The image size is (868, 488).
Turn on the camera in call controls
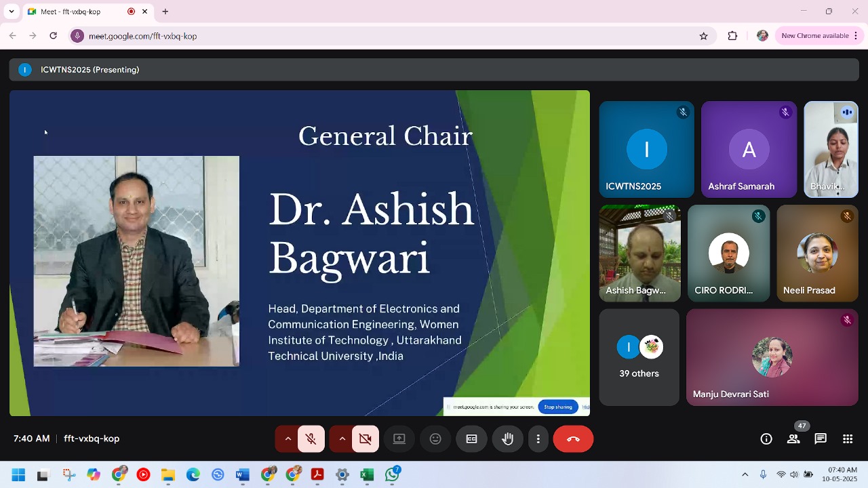366,439
